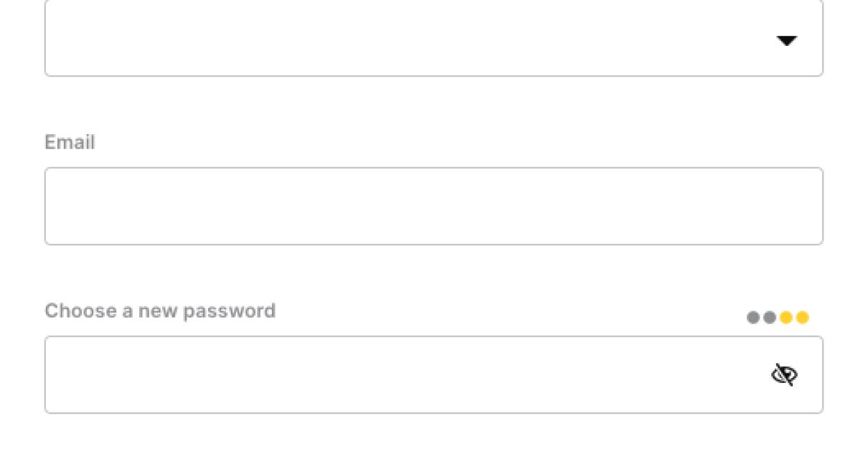868x459 pixels.
Task: Expand the select list via its caret
Action: pyautogui.click(x=787, y=41)
